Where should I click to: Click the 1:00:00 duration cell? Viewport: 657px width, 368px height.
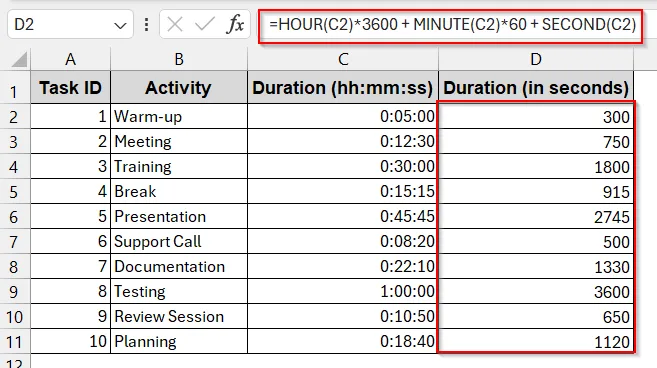click(x=343, y=291)
